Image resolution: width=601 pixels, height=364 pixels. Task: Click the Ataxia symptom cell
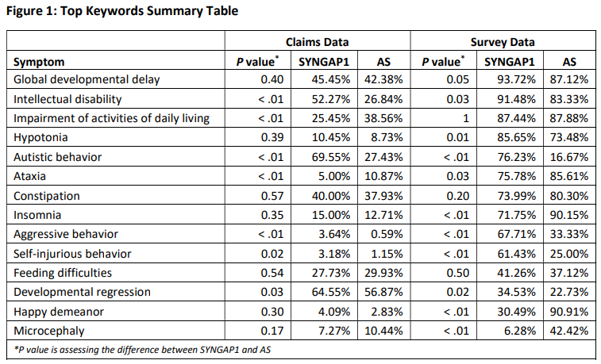32,176
